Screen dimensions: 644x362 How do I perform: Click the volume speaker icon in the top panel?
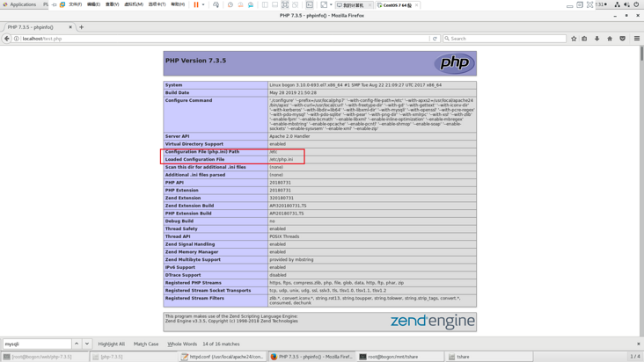coord(626,4)
